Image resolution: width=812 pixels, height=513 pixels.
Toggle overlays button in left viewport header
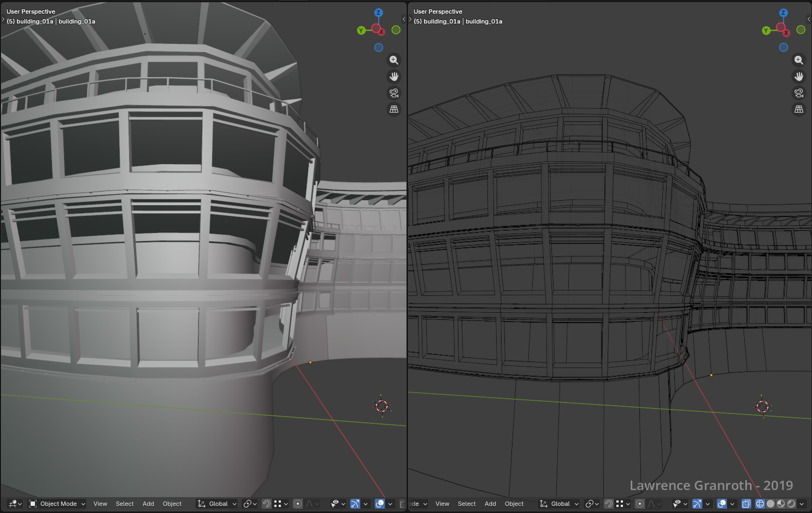coord(380,504)
